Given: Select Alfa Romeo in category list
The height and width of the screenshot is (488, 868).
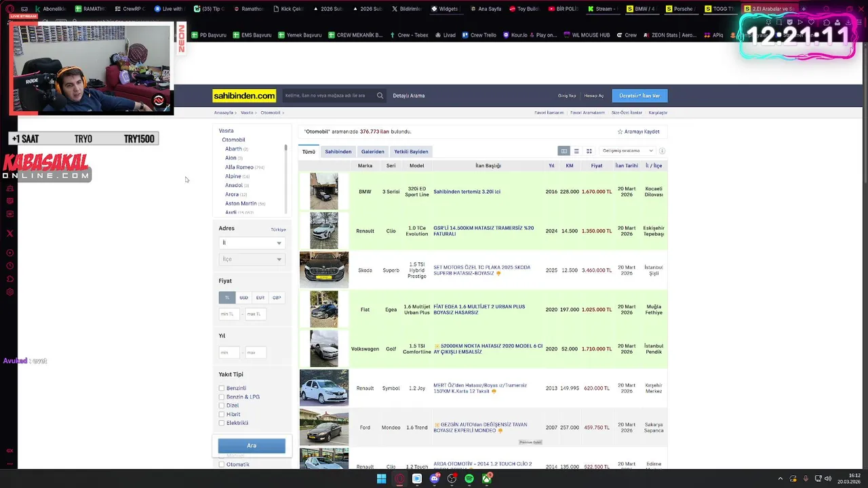Looking at the screenshot, I should point(239,167).
